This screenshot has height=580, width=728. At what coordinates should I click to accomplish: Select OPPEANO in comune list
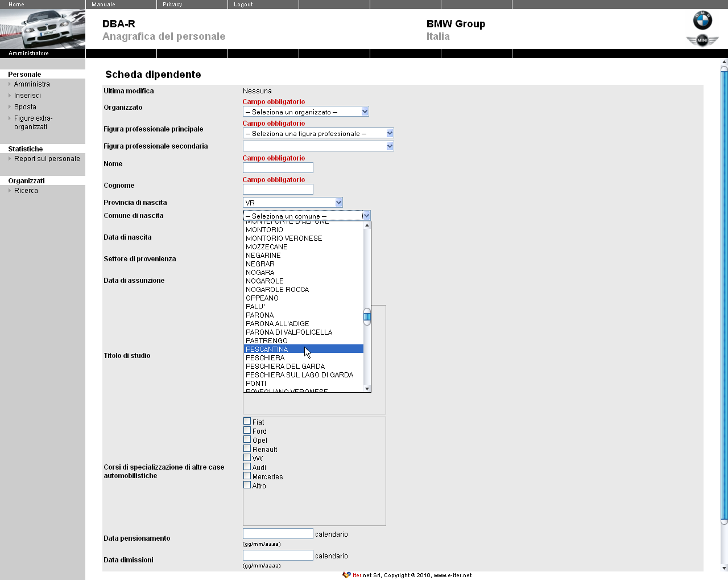click(304, 298)
